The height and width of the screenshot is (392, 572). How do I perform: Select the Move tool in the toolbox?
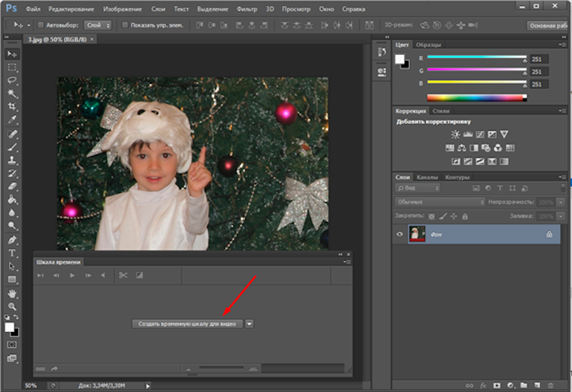click(x=13, y=54)
